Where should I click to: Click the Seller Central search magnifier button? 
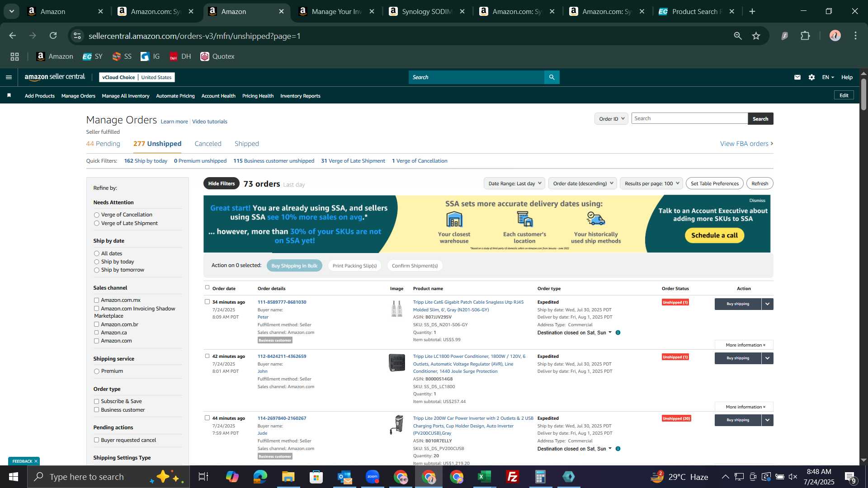[x=552, y=77]
